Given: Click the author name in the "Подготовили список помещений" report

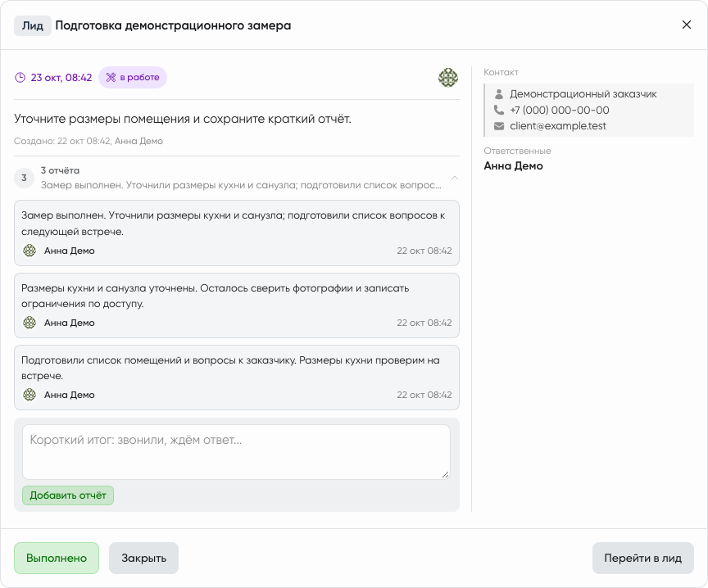Looking at the screenshot, I should pyautogui.click(x=70, y=395).
